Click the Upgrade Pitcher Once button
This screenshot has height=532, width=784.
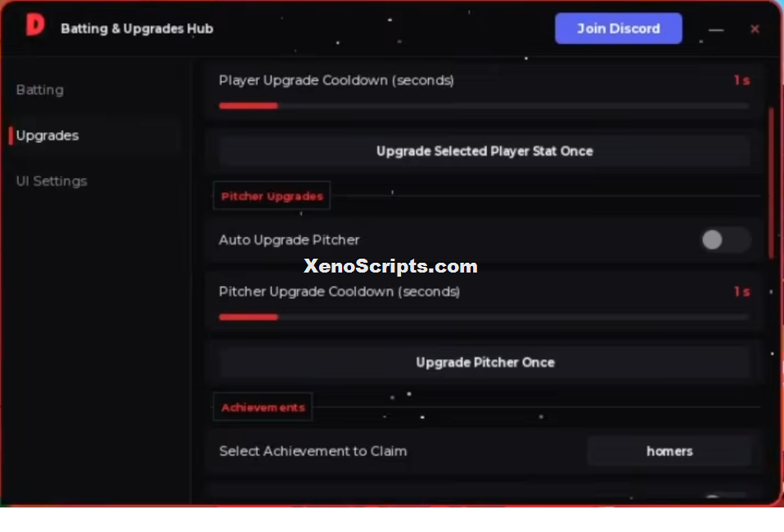tap(484, 362)
